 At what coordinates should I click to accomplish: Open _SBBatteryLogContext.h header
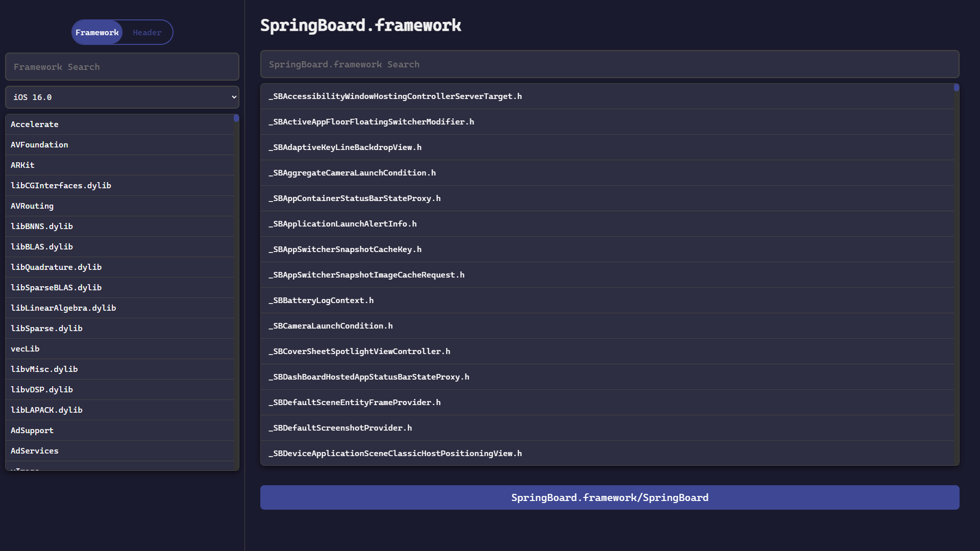tap(607, 300)
